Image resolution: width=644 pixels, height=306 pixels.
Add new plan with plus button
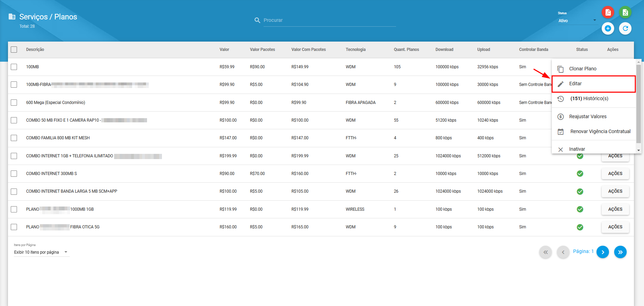click(608, 28)
